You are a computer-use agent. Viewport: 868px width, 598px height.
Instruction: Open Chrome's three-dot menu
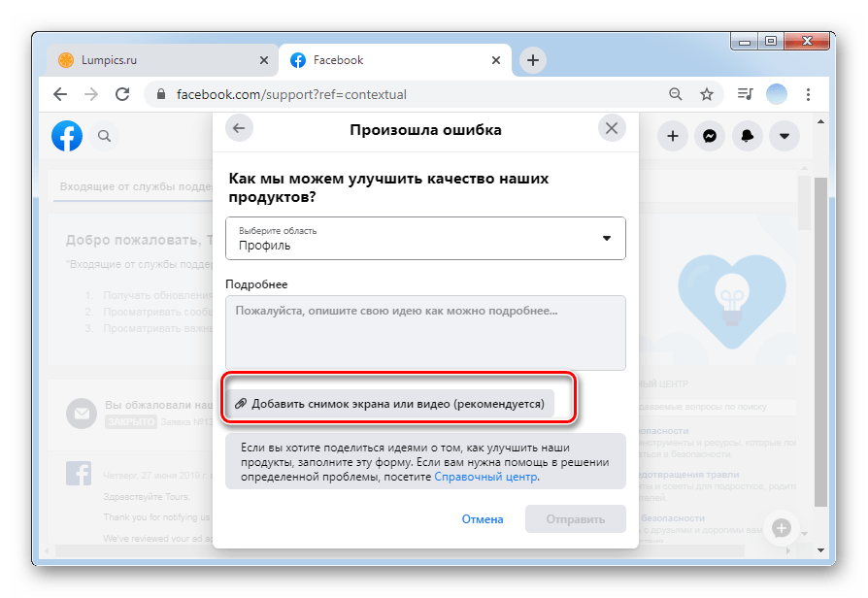(x=808, y=95)
